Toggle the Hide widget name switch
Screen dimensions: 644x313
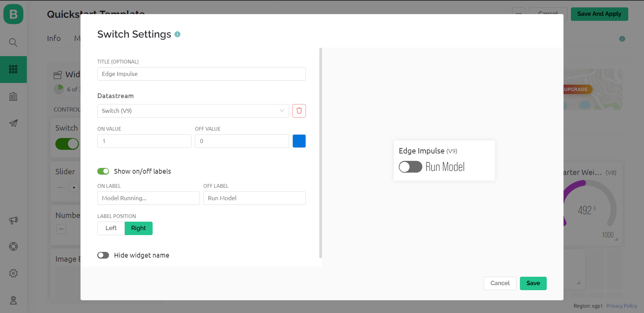click(x=103, y=255)
